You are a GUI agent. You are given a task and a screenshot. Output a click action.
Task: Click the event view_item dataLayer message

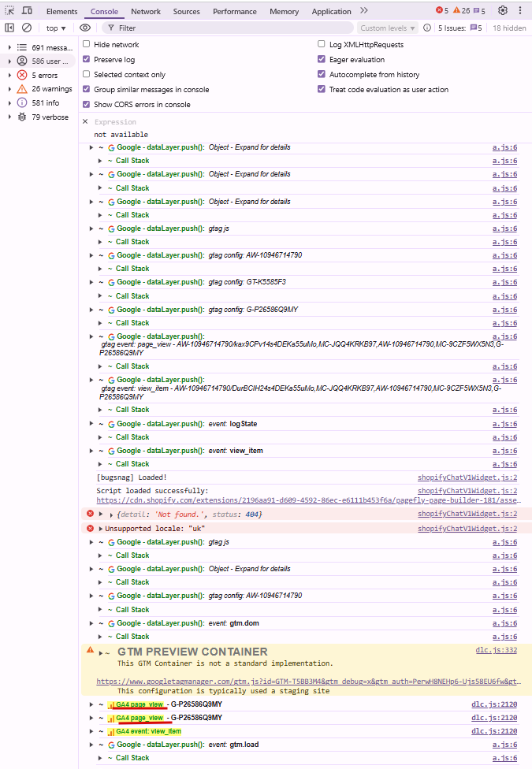point(189,450)
